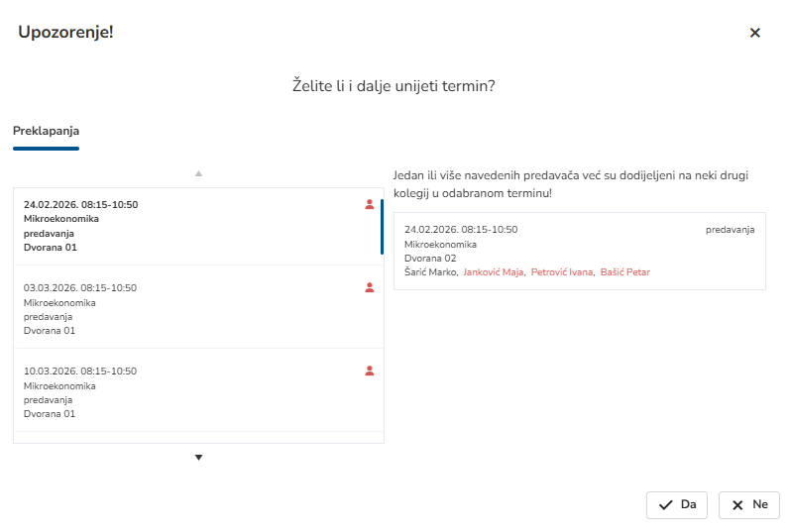Click X icon on Ne button
788x532 pixels.
[737, 505]
